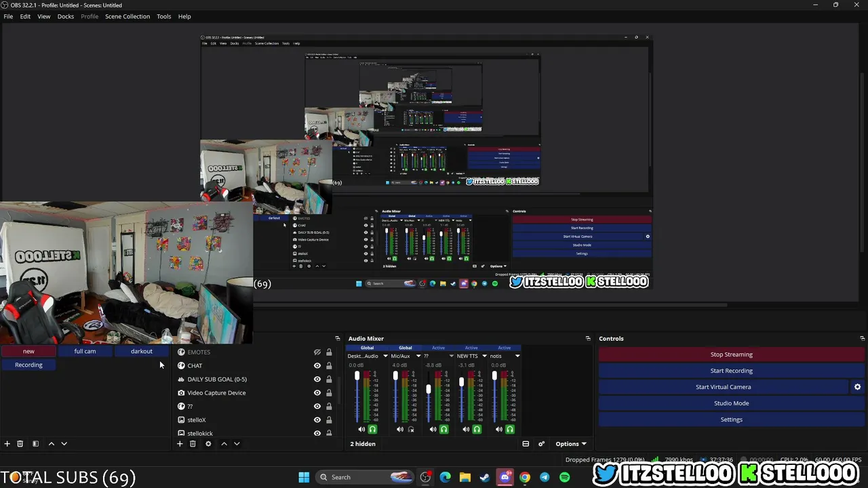Pop out the Audio Mixer dock
Image resolution: width=868 pixels, height=488 pixels.
coord(588,338)
